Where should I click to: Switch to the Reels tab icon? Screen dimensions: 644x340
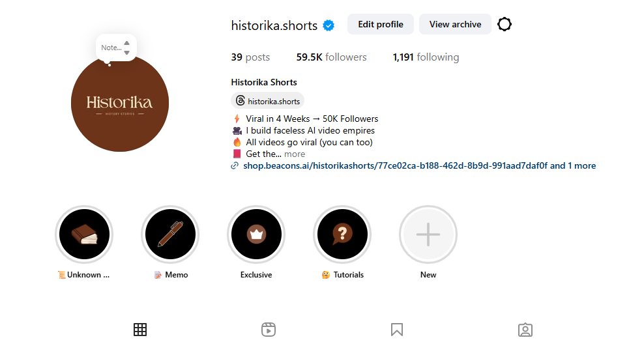click(x=268, y=330)
